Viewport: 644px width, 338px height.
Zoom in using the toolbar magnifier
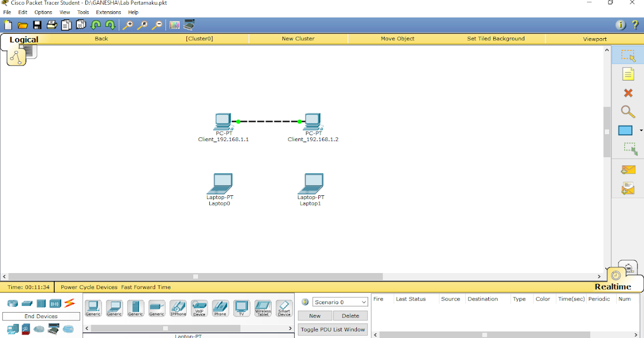click(128, 25)
